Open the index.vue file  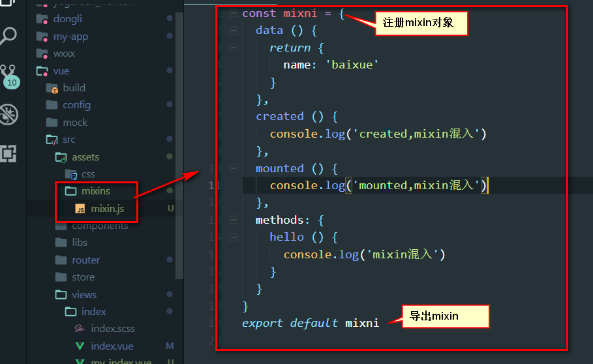(x=112, y=346)
